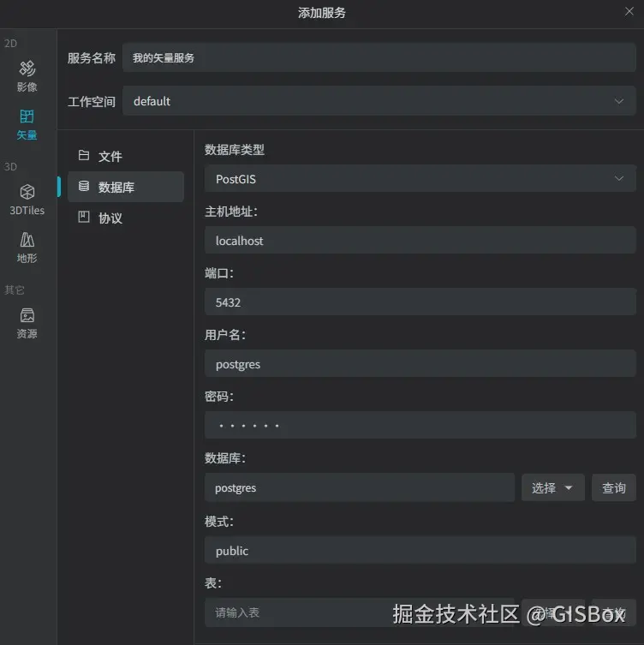Image resolution: width=644 pixels, height=645 pixels.
Task: Switch to the 文件 source tab
Action: click(126, 156)
